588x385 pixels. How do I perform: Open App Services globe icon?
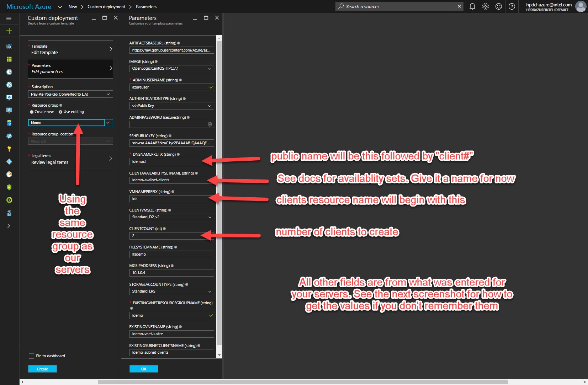(x=9, y=85)
